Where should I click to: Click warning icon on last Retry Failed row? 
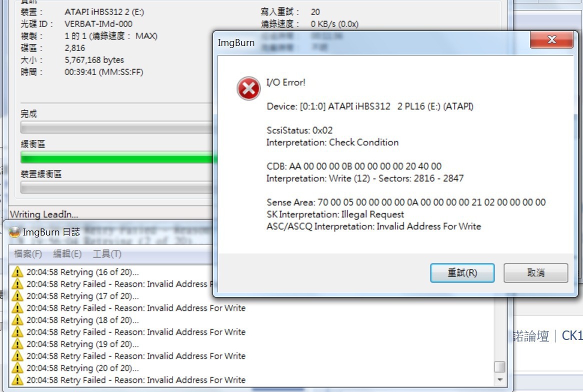(17, 380)
